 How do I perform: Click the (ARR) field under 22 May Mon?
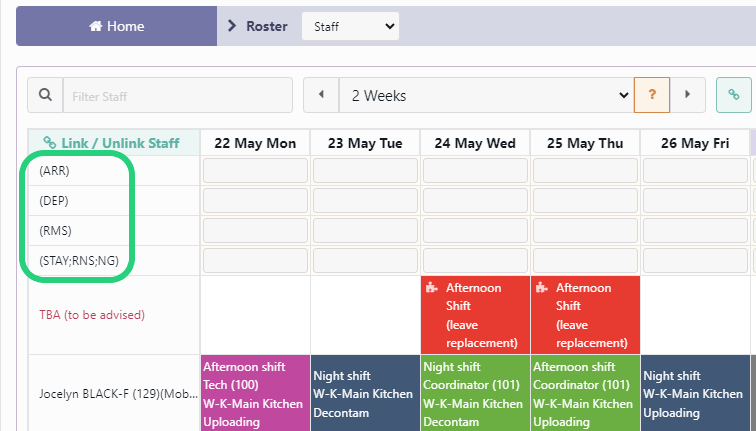click(x=255, y=171)
